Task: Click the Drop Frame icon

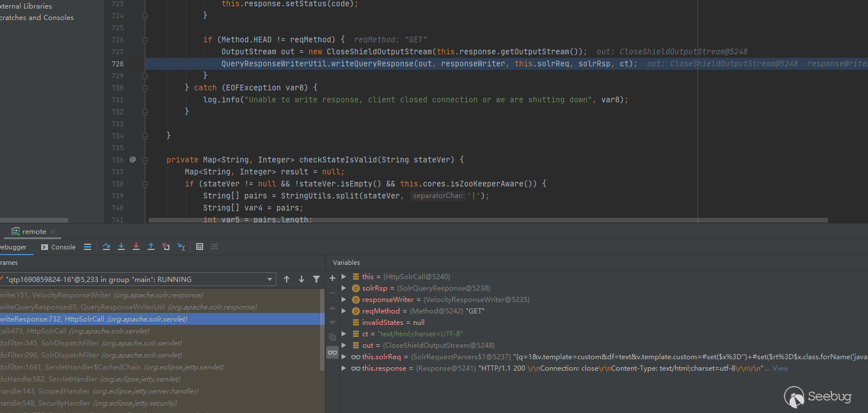Action: (x=166, y=247)
